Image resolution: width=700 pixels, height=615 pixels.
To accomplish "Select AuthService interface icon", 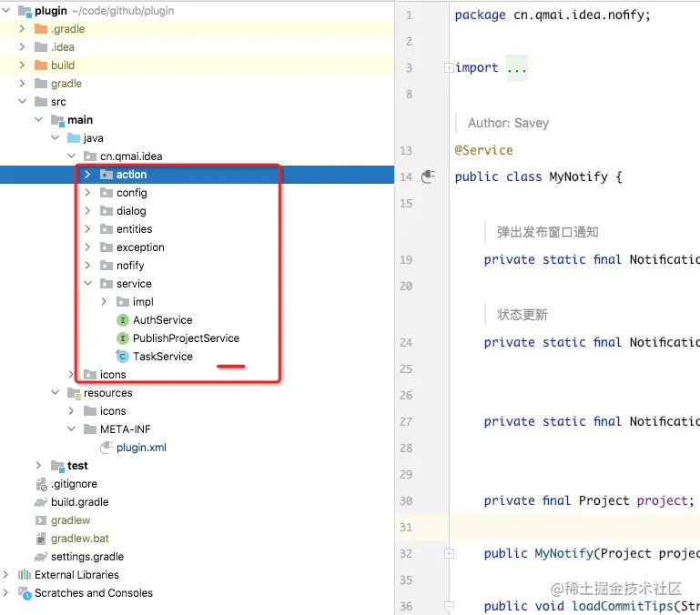I will [x=122, y=320].
